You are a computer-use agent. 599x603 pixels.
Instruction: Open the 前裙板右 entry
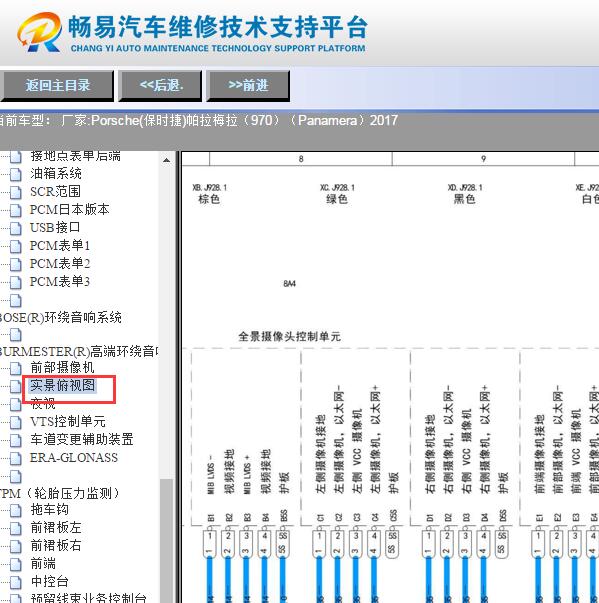pyautogui.click(x=56, y=546)
